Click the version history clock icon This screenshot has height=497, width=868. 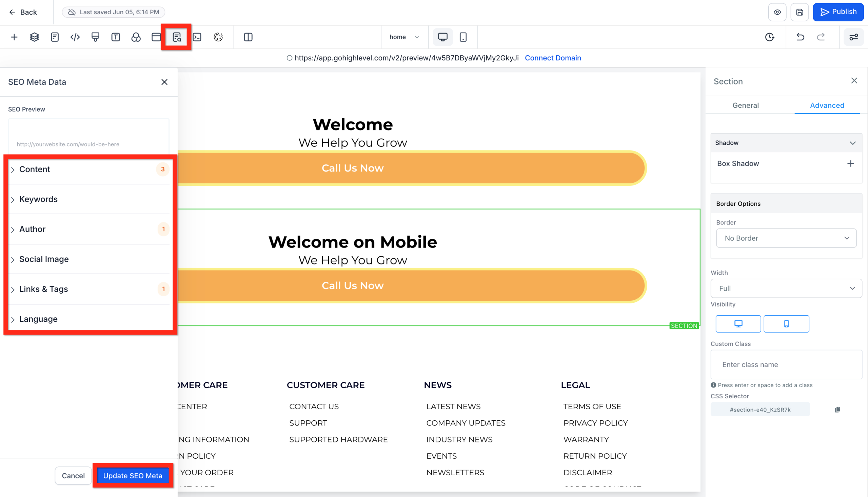point(770,37)
